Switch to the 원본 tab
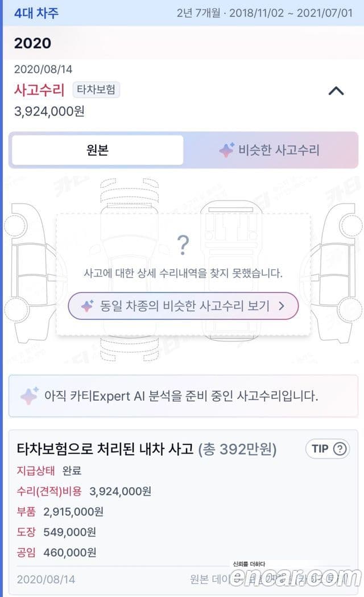This screenshot has width=364, height=597. (x=97, y=150)
